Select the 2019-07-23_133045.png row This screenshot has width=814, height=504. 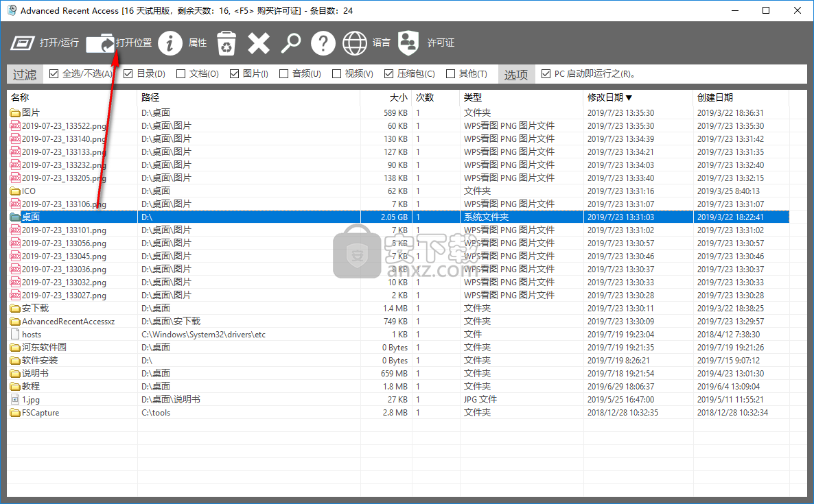(x=398, y=256)
